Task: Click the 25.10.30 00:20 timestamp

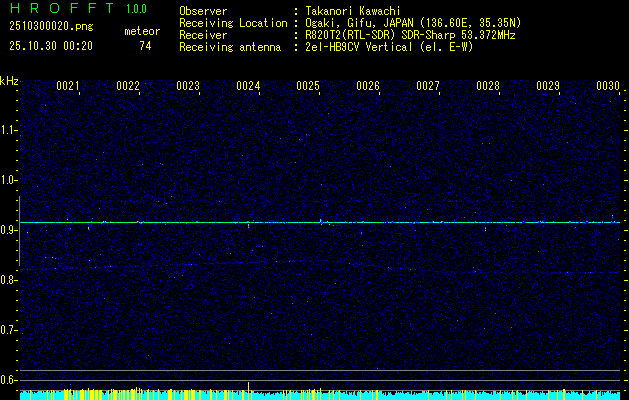Action: coord(50,46)
